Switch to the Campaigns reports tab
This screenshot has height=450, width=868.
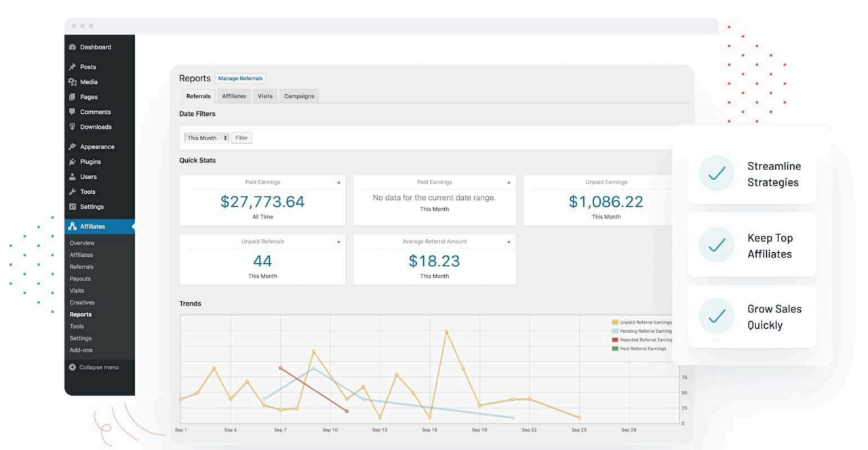(299, 96)
